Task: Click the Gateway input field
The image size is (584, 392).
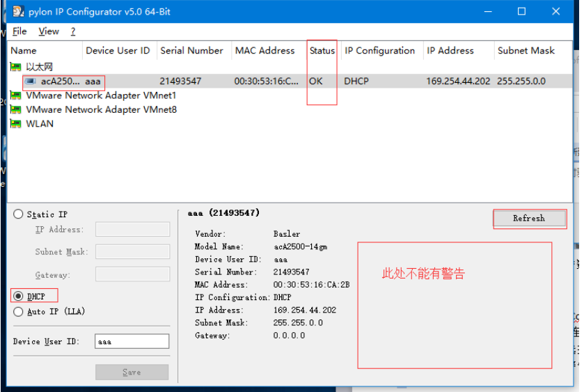Action: tap(132, 274)
